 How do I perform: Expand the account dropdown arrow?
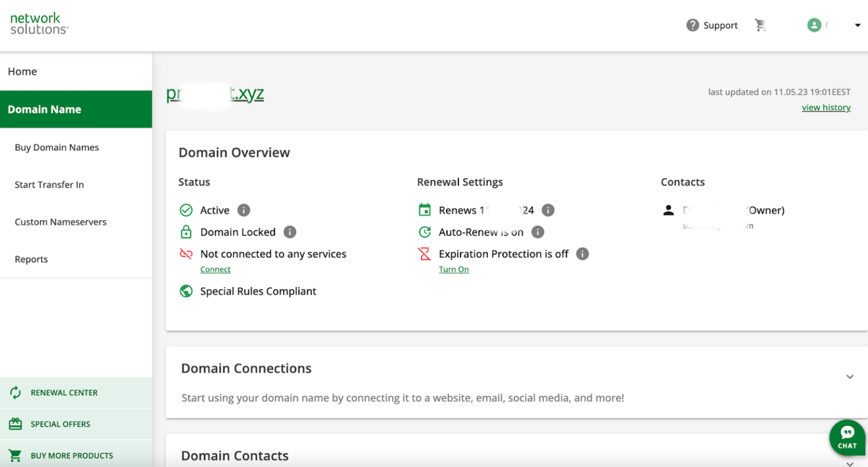tap(858, 25)
